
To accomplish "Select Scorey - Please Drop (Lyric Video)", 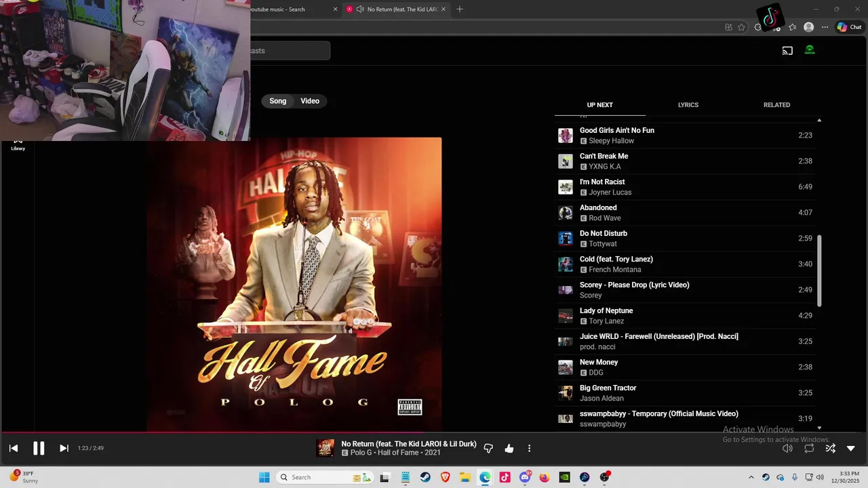I will pyautogui.click(x=685, y=290).
